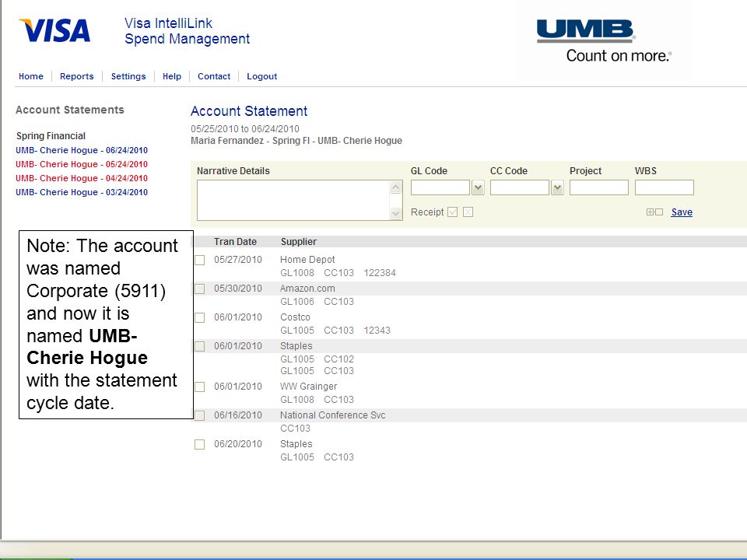Click the WW Grainger supplier name
The width and height of the screenshot is (747, 560).
(x=308, y=387)
